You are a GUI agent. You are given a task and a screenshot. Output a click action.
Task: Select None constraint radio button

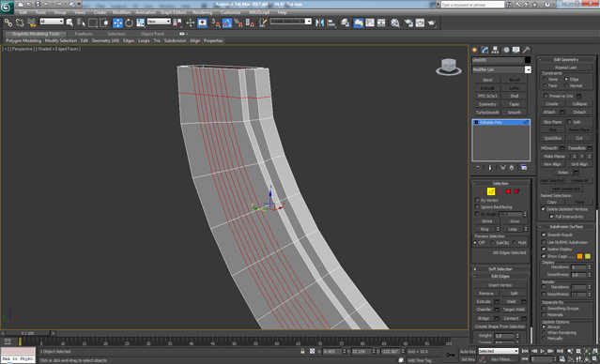click(545, 79)
